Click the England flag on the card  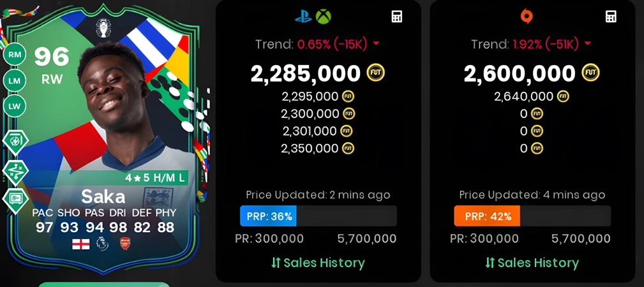click(80, 244)
